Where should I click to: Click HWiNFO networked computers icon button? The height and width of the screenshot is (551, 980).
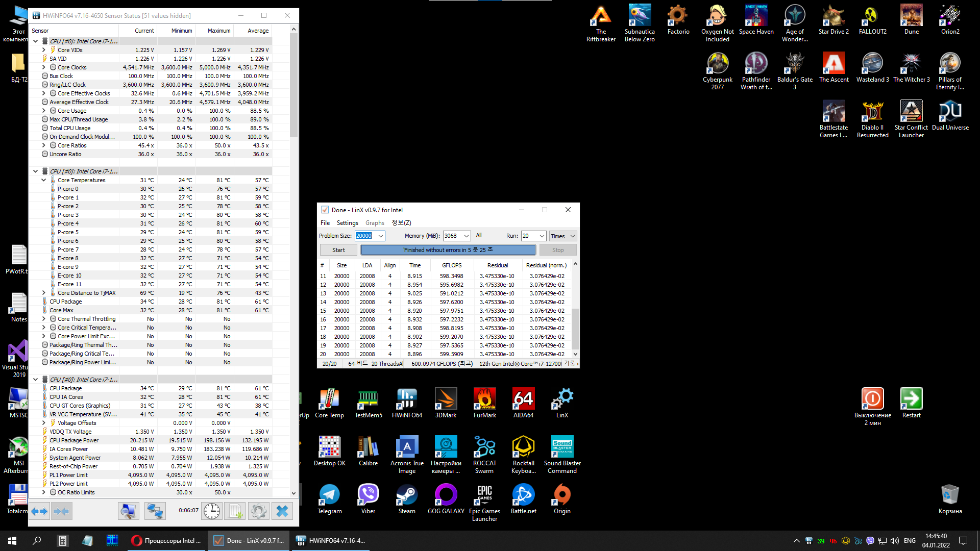pyautogui.click(x=155, y=511)
